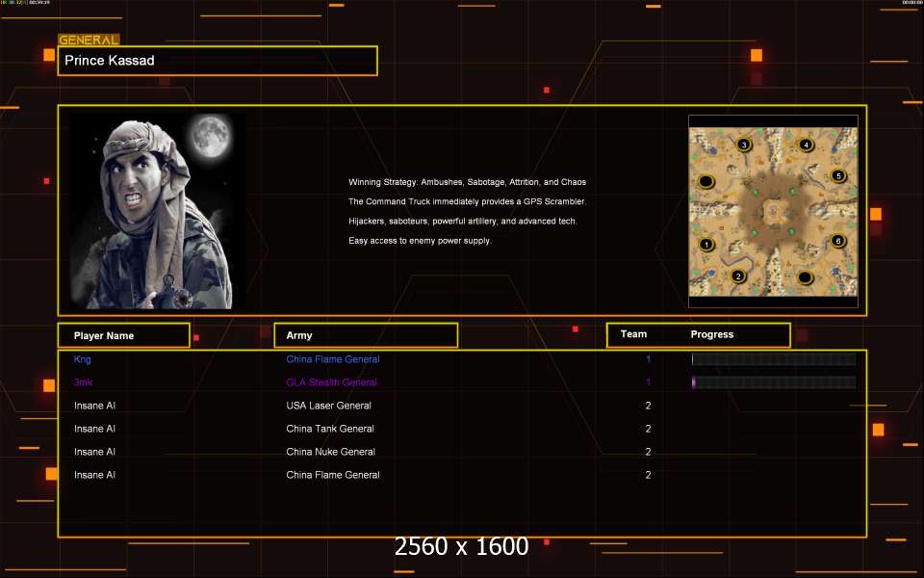The width and height of the screenshot is (924, 578).
Task: Select start position 4 on the minimap
Action: click(x=806, y=144)
